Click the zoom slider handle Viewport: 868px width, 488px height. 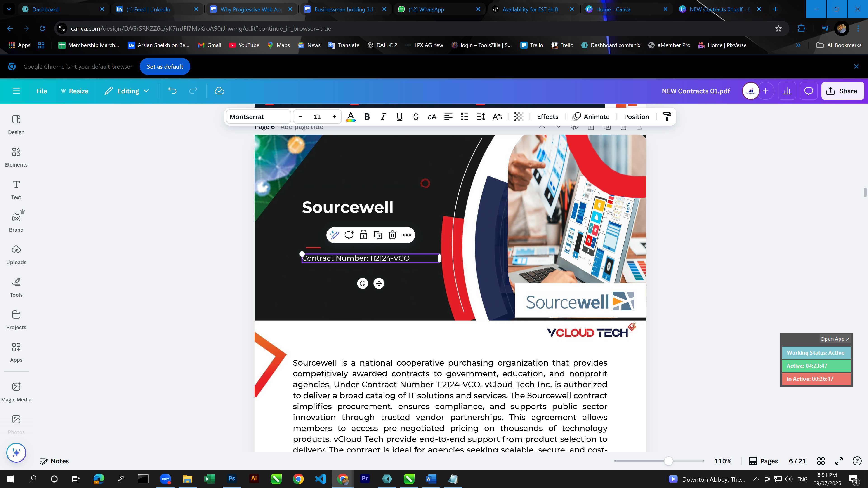(x=669, y=461)
